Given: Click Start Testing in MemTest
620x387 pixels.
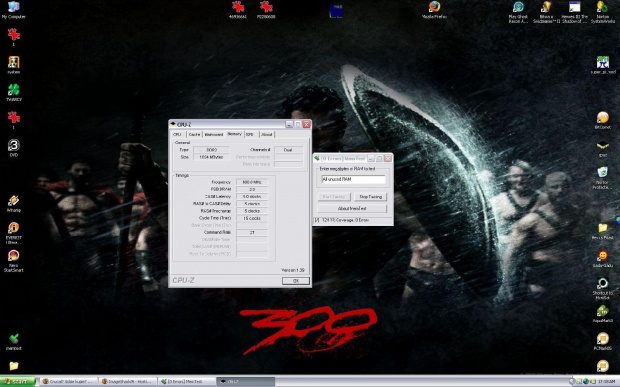Looking at the screenshot, I should tap(334, 196).
